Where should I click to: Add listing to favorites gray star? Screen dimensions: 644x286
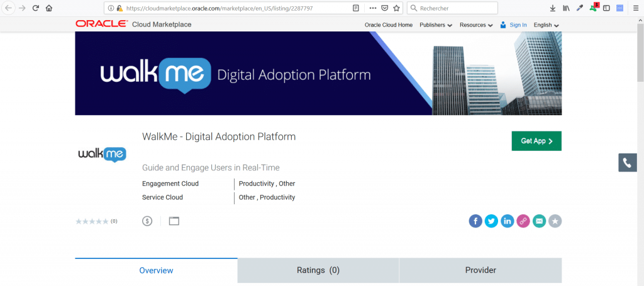[555, 221]
